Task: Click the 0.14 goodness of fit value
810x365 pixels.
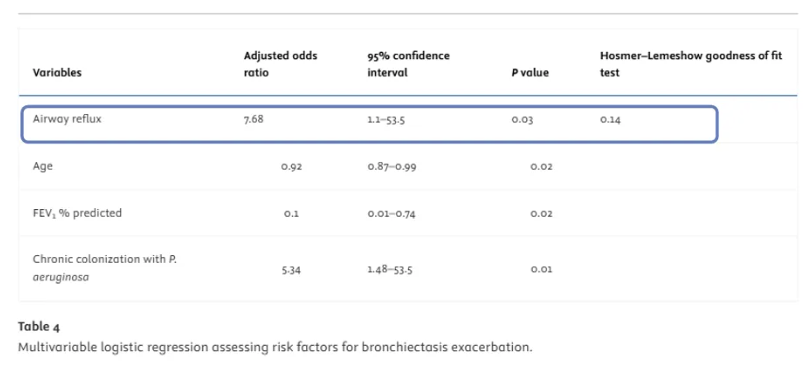Action: (x=610, y=120)
